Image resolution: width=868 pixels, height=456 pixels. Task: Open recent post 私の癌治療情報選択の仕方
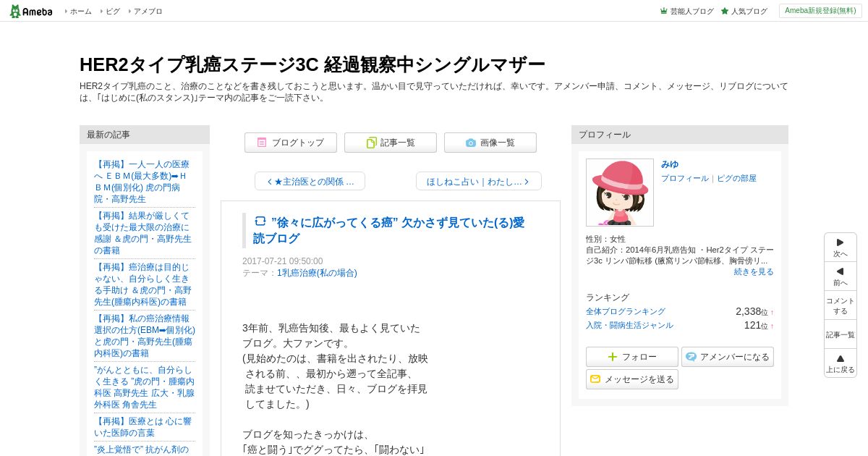(x=145, y=336)
